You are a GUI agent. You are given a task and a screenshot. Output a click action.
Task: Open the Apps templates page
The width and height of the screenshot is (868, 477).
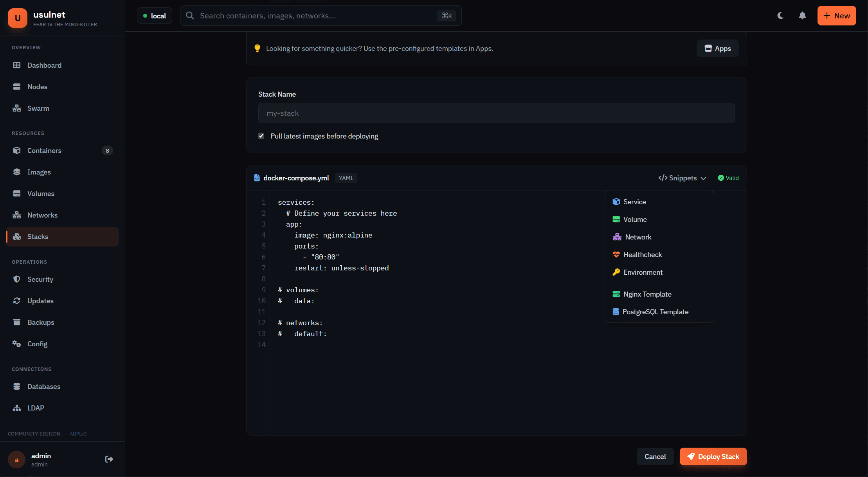(x=717, y=48)
